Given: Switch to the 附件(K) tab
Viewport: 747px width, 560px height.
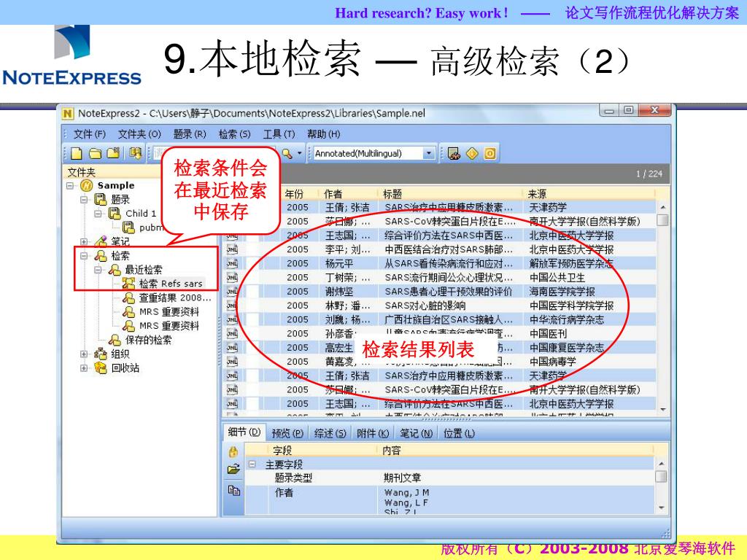Looking at the screenshot, I should (373, 433).
